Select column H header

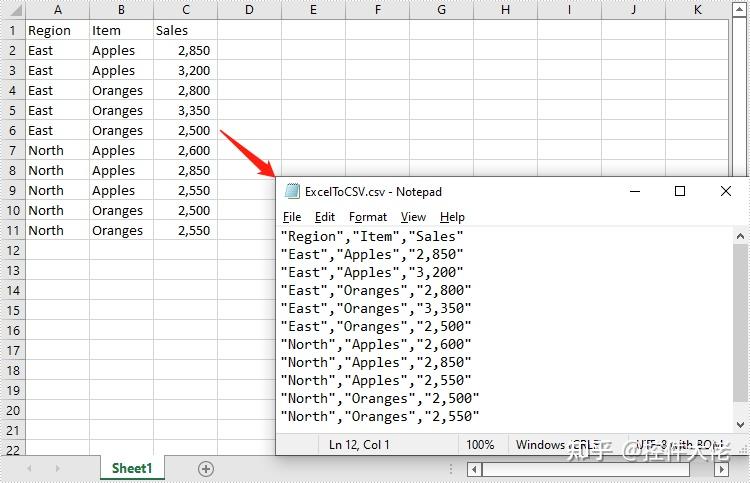(506, 10)
